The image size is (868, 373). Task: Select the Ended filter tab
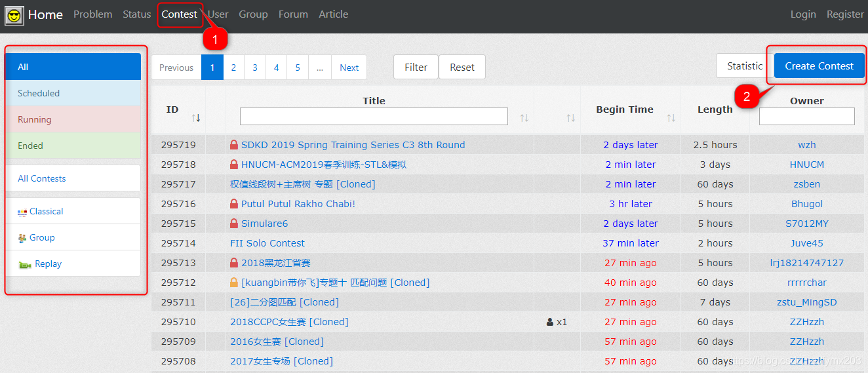tap(73, 146)
